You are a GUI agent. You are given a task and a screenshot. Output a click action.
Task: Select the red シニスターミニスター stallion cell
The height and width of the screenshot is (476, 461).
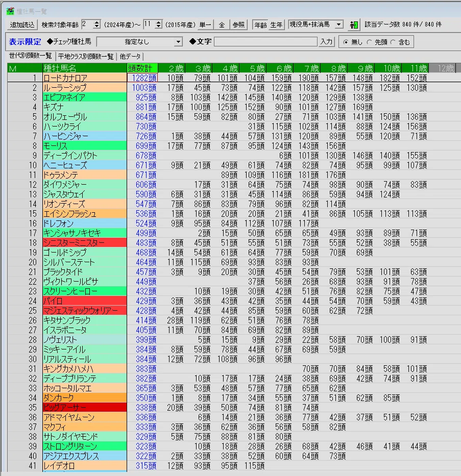84,242
